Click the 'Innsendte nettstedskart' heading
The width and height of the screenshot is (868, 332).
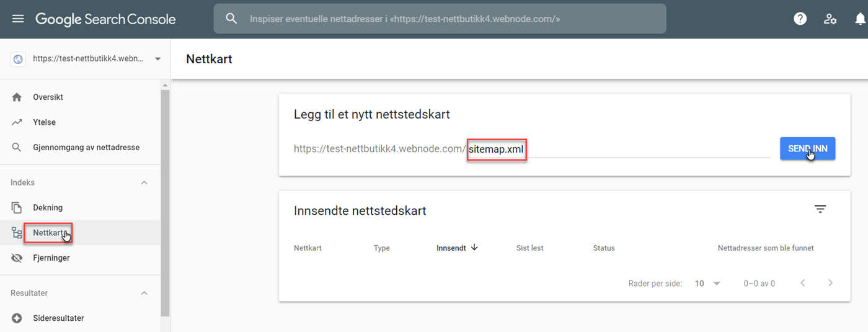coord(360,210)
